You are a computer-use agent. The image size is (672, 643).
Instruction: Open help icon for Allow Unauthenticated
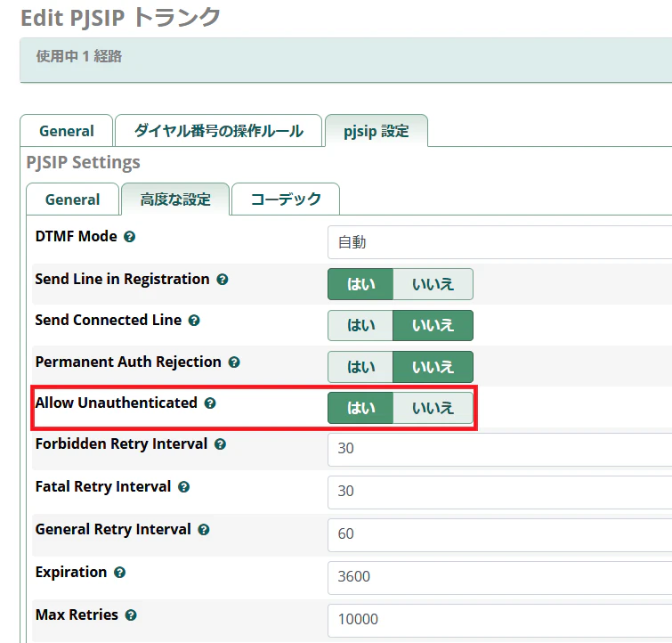[x=210, y=403]
